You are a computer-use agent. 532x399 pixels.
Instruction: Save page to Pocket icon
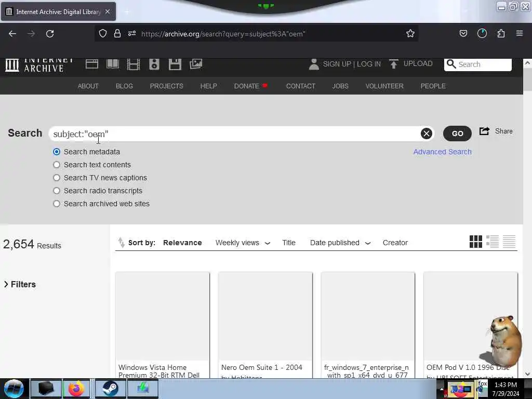click(x=463, y=33)
